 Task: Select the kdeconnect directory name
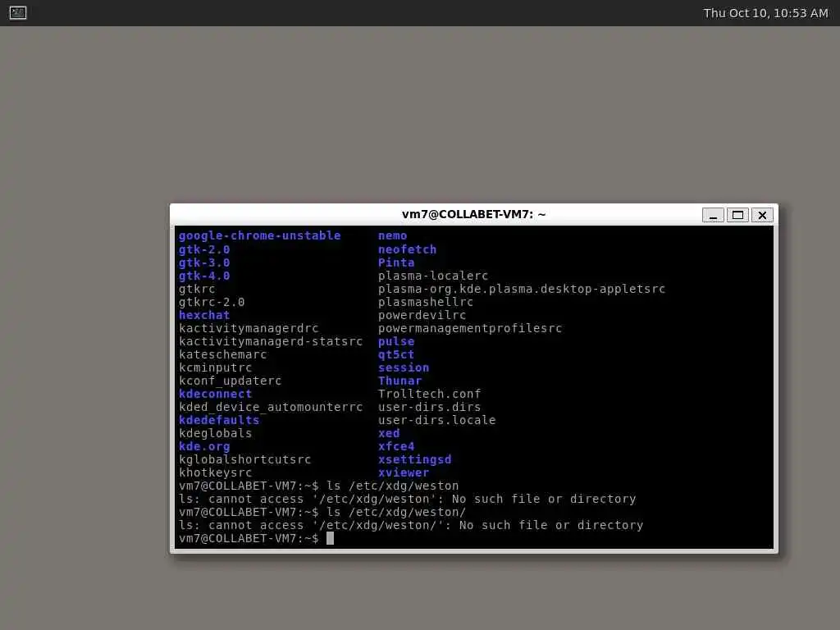click(x=216, y=394)
